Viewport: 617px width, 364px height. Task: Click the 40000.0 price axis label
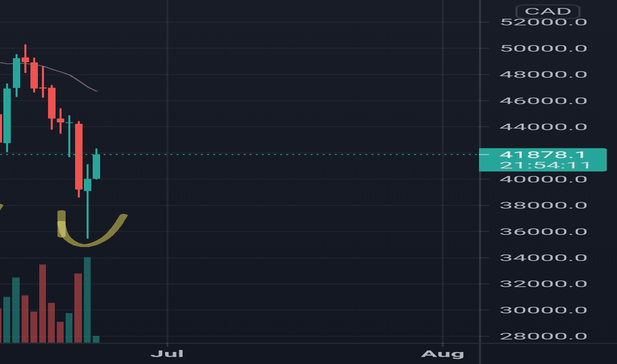pyautogui.click(x=544, y=179)
